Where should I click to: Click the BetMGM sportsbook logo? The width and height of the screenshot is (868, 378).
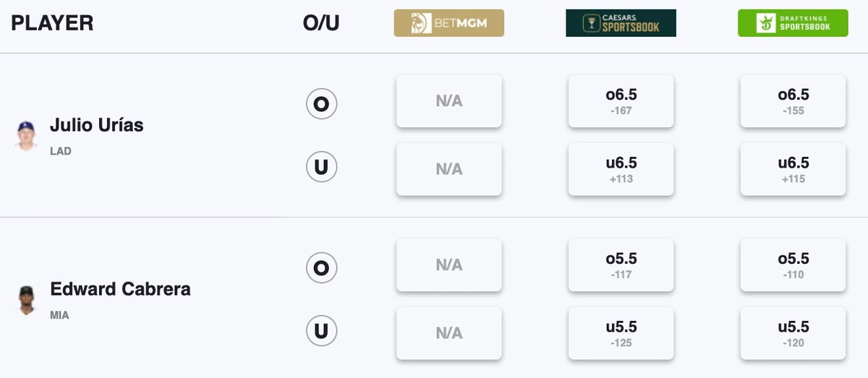(448, 23)
